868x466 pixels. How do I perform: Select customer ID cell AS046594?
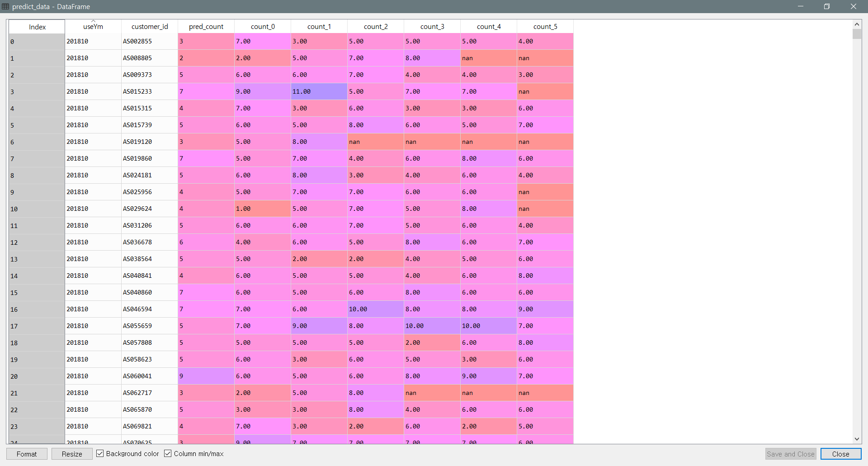coord(150,309)
